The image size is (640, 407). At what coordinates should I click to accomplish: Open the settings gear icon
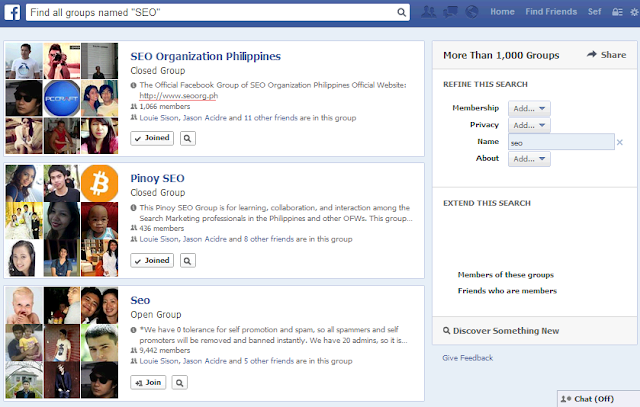click(x=634, y=12)
